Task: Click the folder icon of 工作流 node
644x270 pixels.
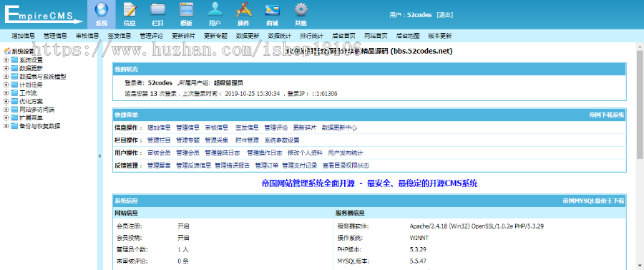Action: (x=15, y=93)
